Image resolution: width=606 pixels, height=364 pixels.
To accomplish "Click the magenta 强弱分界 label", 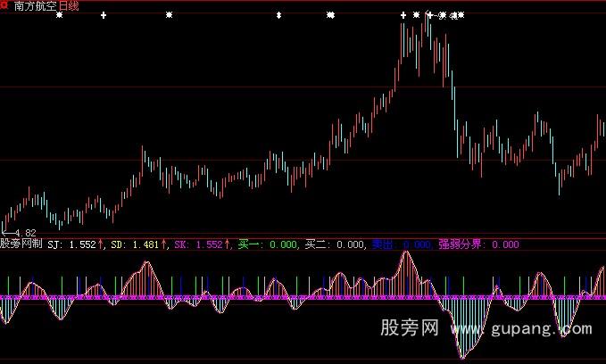I will click(x=477, y=243).
